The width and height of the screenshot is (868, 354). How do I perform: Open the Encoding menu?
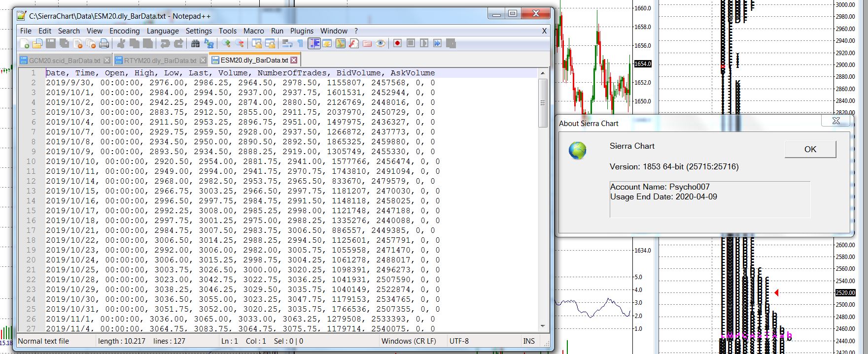coord(124,31)
